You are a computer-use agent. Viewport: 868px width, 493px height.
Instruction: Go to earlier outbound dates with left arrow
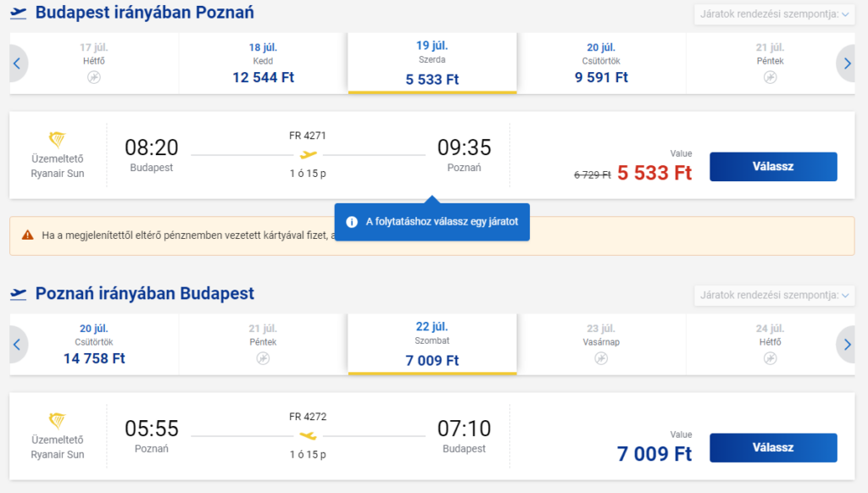(17, 64)
